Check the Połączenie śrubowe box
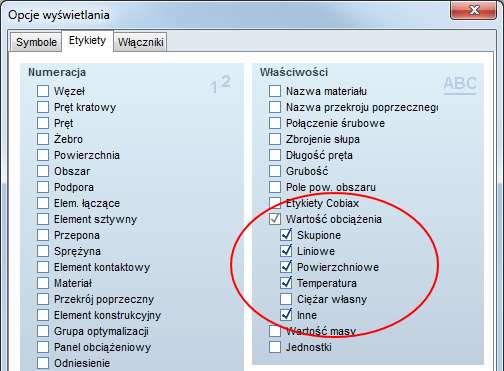504x371 pixels. (x=275, y=123)
